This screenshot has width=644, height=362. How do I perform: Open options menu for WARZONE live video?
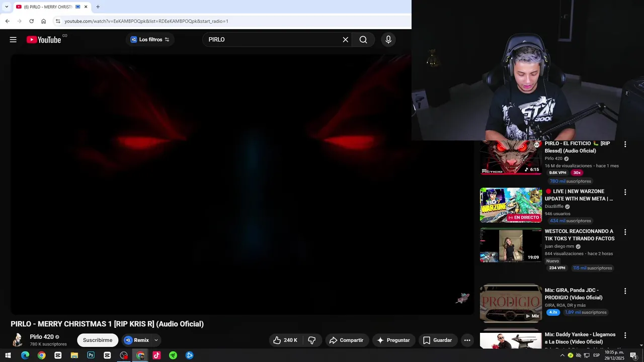625,192
